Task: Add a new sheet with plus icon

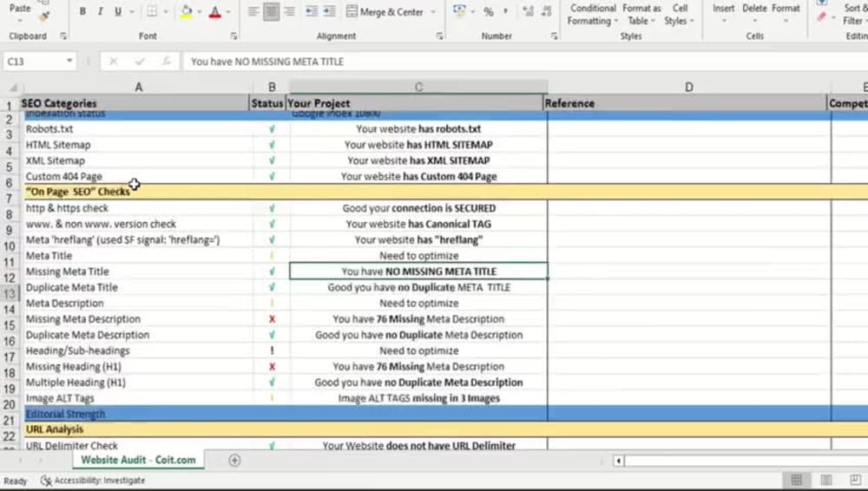Action: [x=234, y=460]
